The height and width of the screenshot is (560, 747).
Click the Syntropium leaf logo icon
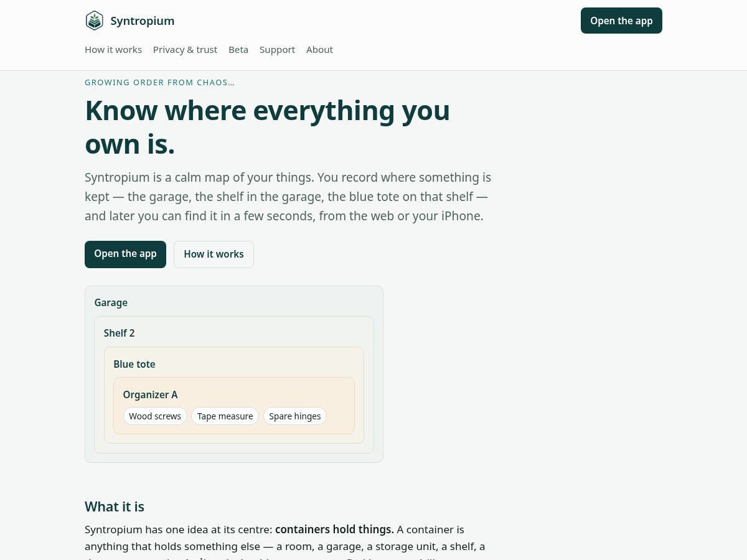[x=95, y=21]
